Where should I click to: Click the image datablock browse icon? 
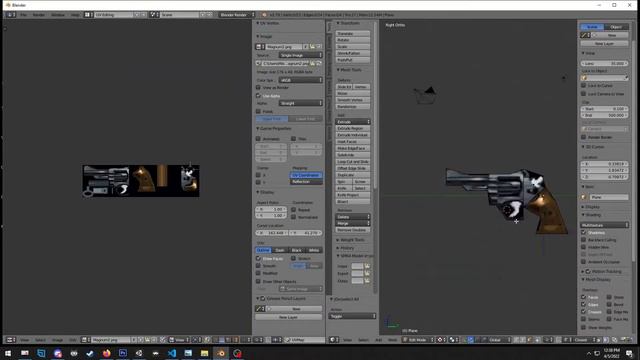pyautogui.click(x=260, y=47)
